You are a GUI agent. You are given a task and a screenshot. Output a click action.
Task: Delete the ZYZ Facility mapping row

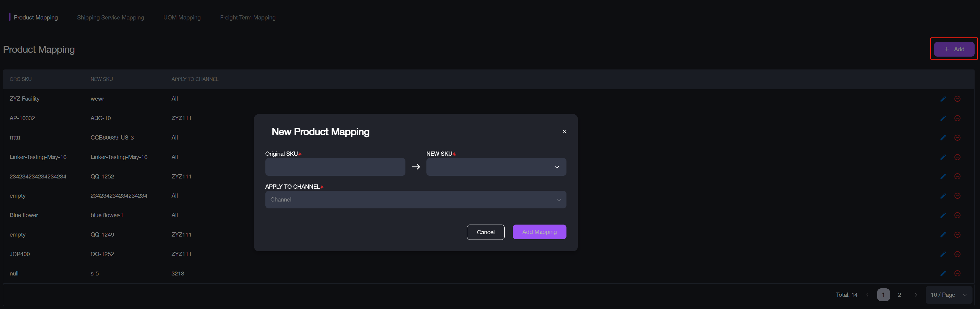pyautogui.click(x=957, y=99)
